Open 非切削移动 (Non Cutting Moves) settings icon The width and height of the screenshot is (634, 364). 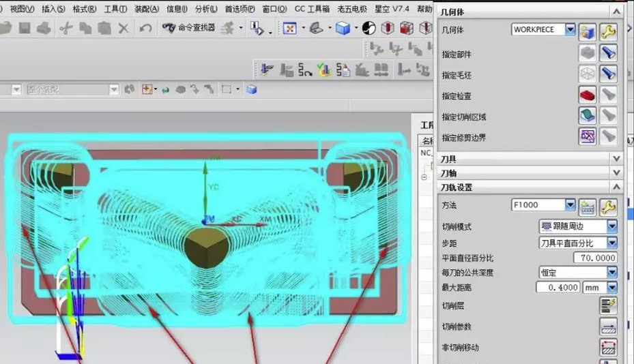tap(608, 348)
